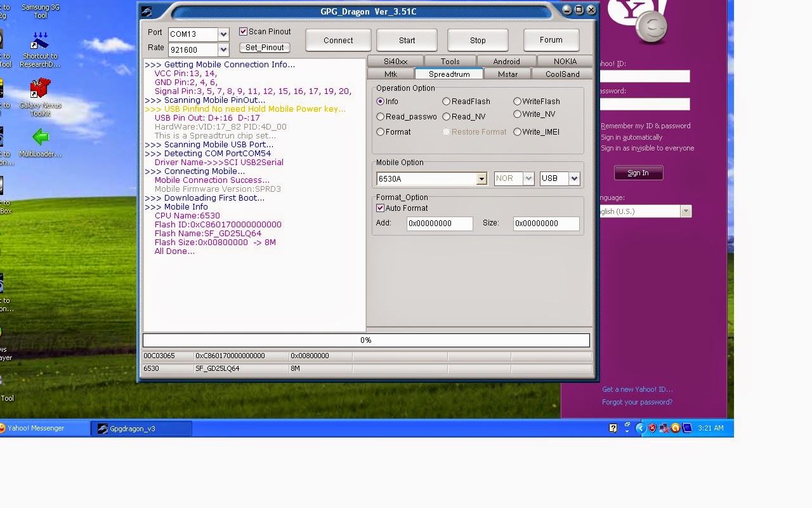Expand hidden tray icons with blue arrow
Image resolution: width=812 pixels, height=508 pixels.
coord(641,429)
